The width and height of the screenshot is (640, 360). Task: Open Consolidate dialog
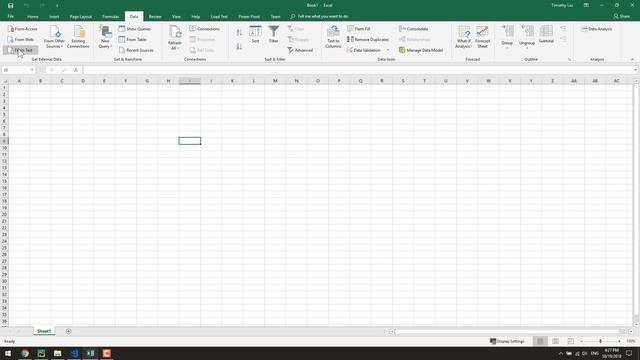coord(413,29)
